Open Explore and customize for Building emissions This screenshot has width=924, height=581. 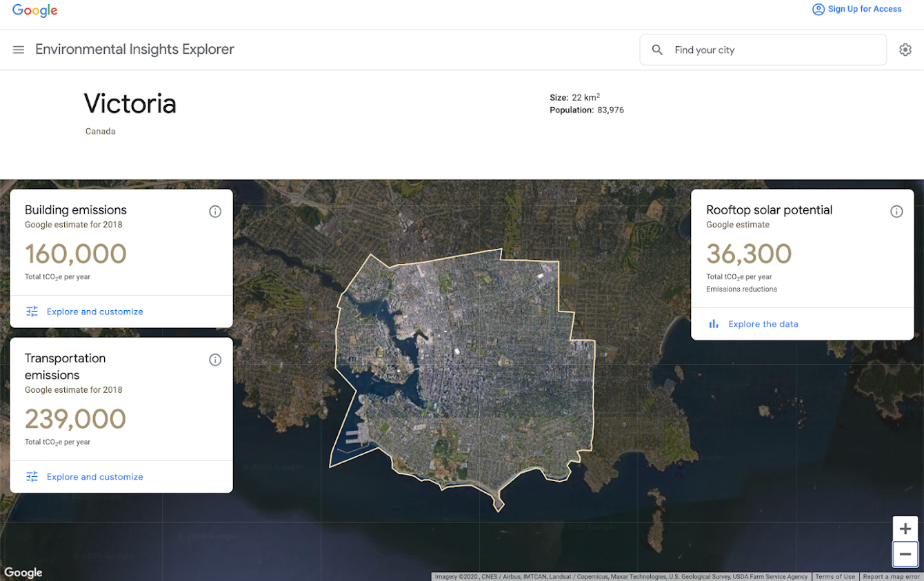coord(95,312)
